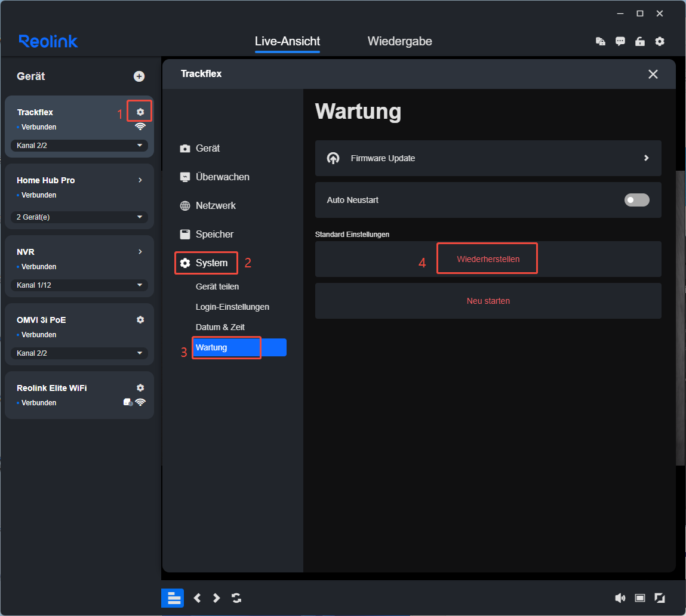Switch to Live-Ansicht tab
This screenshot has height=616, width=686.
[287, 41]
